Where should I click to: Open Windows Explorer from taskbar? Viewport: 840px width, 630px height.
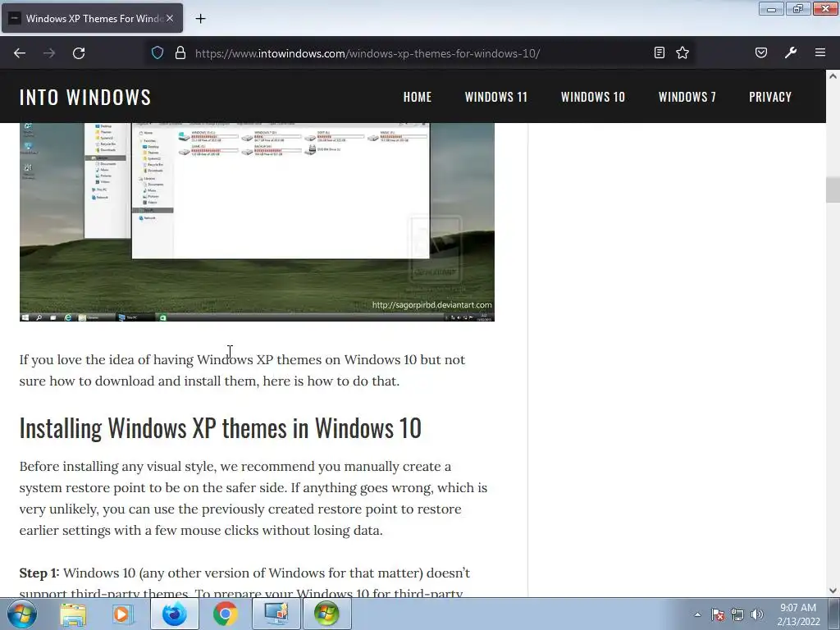pos(73,614)
